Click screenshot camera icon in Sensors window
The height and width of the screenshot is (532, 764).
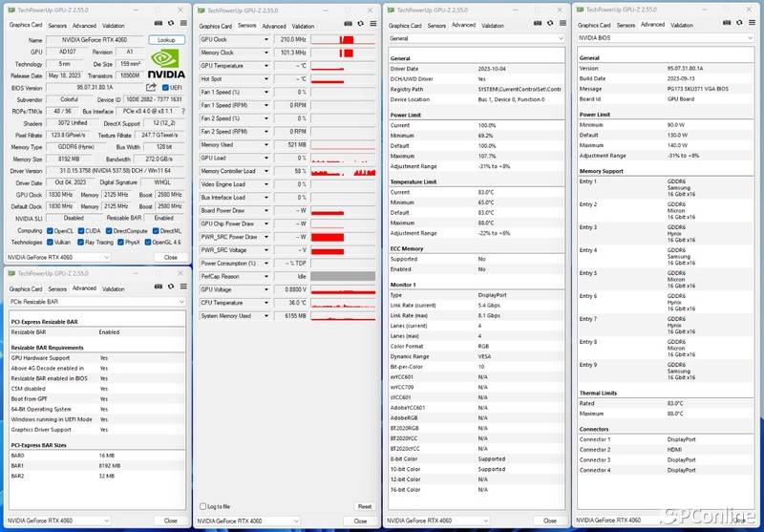pyautogui.click(x=348, y=23)
